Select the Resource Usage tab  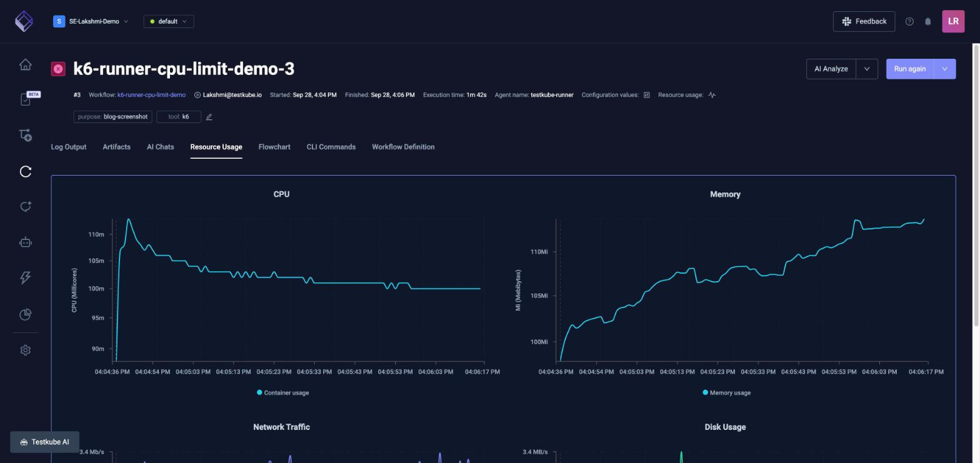click(216, 147)
